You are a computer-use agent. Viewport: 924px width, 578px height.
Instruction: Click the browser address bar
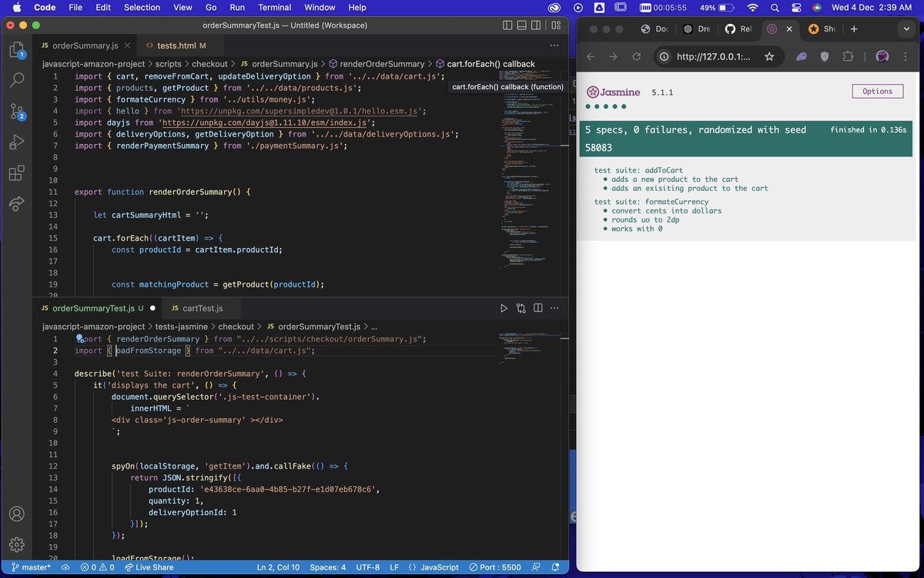pyautogui.click(x=718, y=56)
